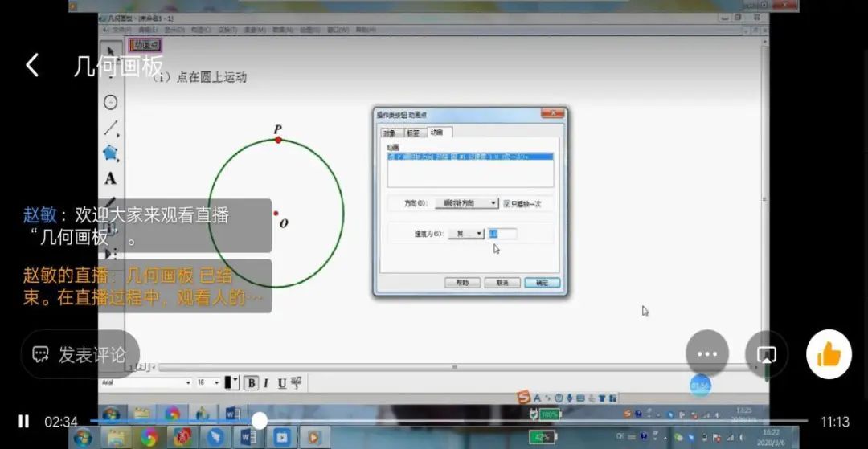Like the video with the thumbs-up

pyautogui.click(x=829, y=354)
